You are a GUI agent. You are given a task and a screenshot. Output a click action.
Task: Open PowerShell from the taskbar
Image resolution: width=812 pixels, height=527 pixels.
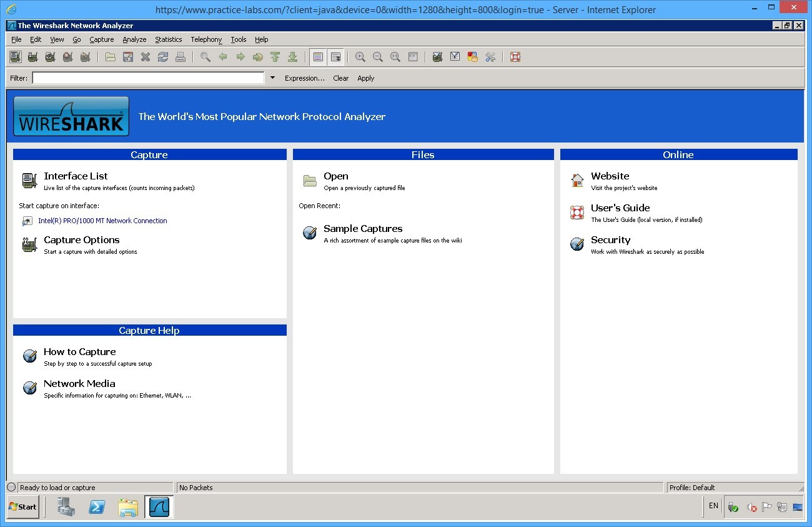[x=97, y=507]
